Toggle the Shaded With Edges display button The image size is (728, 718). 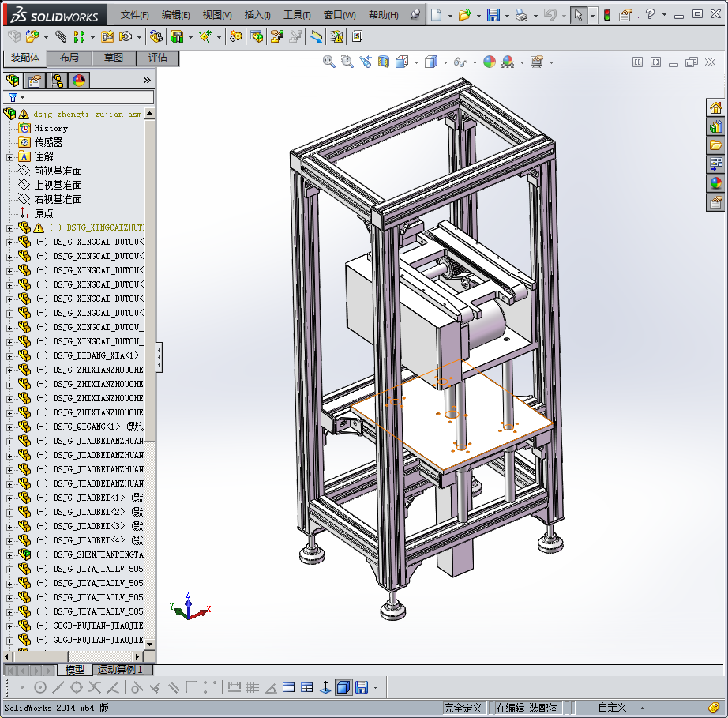(x=343, y=687)
